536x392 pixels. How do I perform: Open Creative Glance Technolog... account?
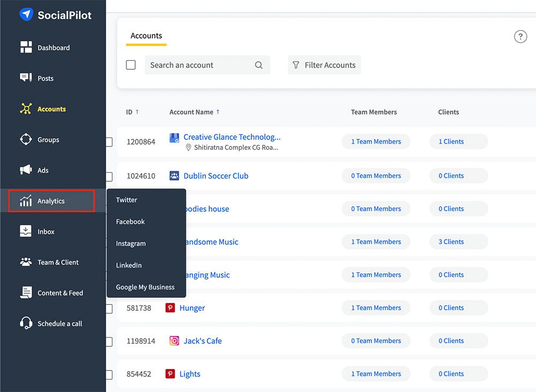pos(232,137)
